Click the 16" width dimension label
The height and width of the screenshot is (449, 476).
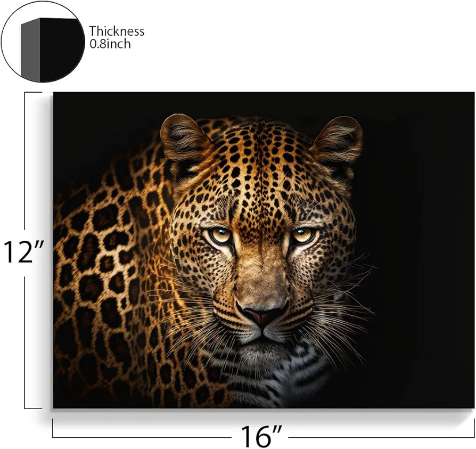(x=261, y=436)
